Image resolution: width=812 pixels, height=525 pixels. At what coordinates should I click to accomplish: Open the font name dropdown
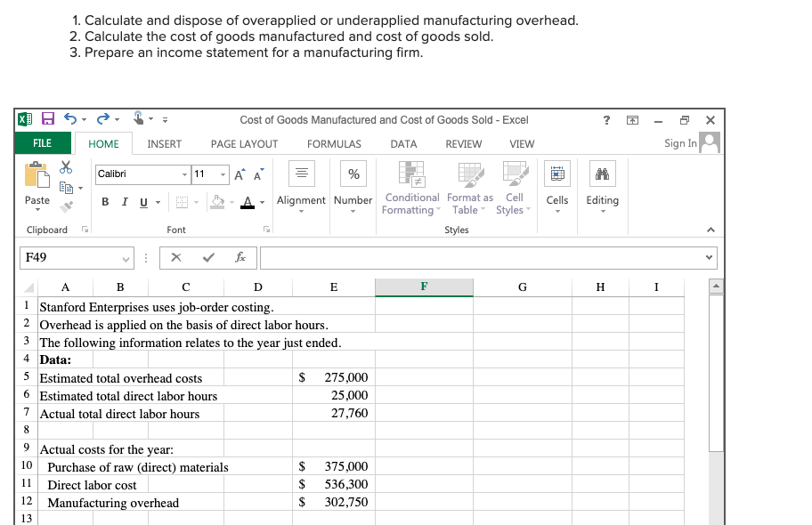click(183, 174)
